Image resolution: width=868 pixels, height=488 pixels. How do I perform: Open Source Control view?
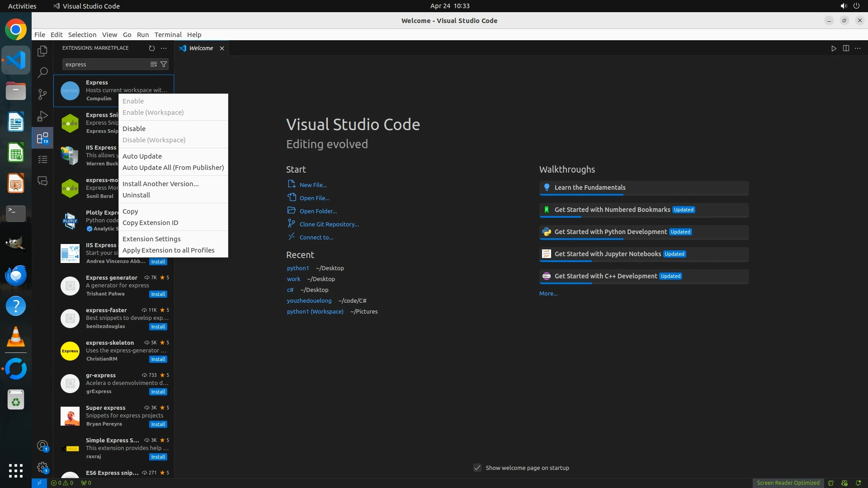42,94
